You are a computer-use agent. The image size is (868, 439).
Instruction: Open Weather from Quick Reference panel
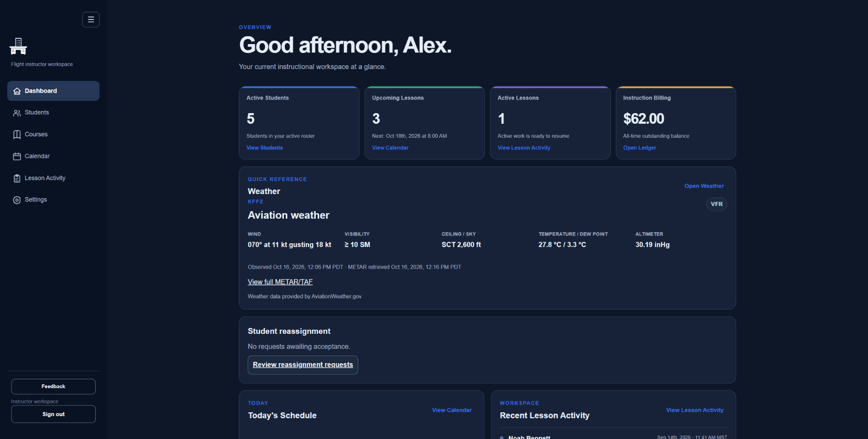(x=704, y=186)
